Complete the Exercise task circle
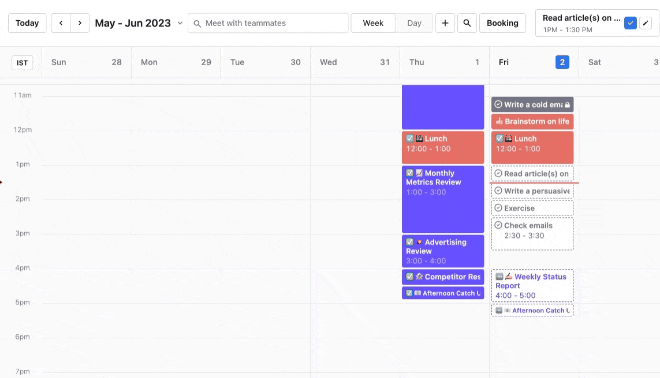 [498, 208]
